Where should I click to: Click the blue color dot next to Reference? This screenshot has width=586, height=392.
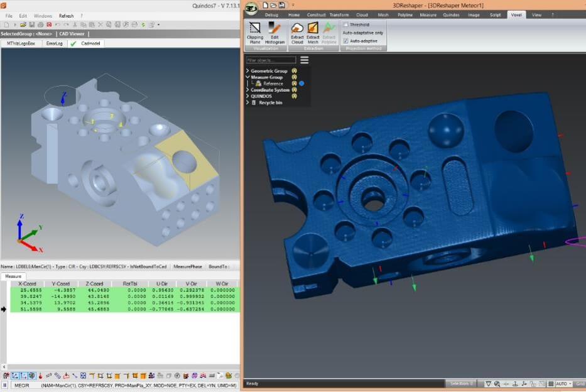(x=301, y=84)
